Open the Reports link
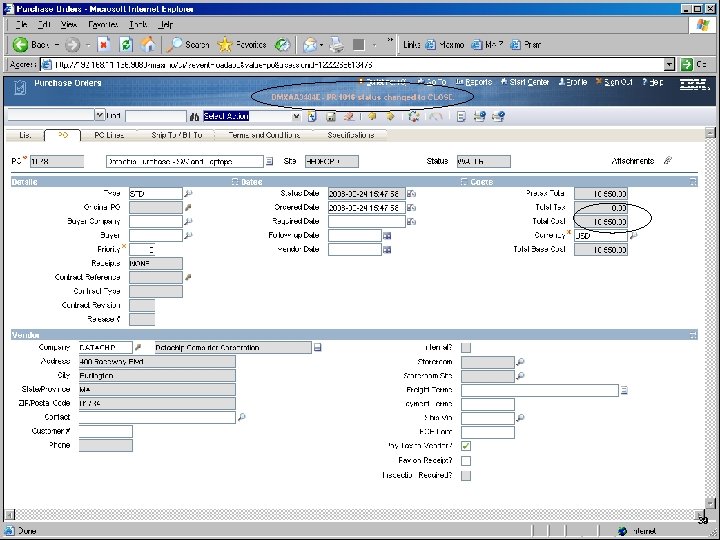The height and width of the screenshot is (540, 720). (x=474, y=82)
